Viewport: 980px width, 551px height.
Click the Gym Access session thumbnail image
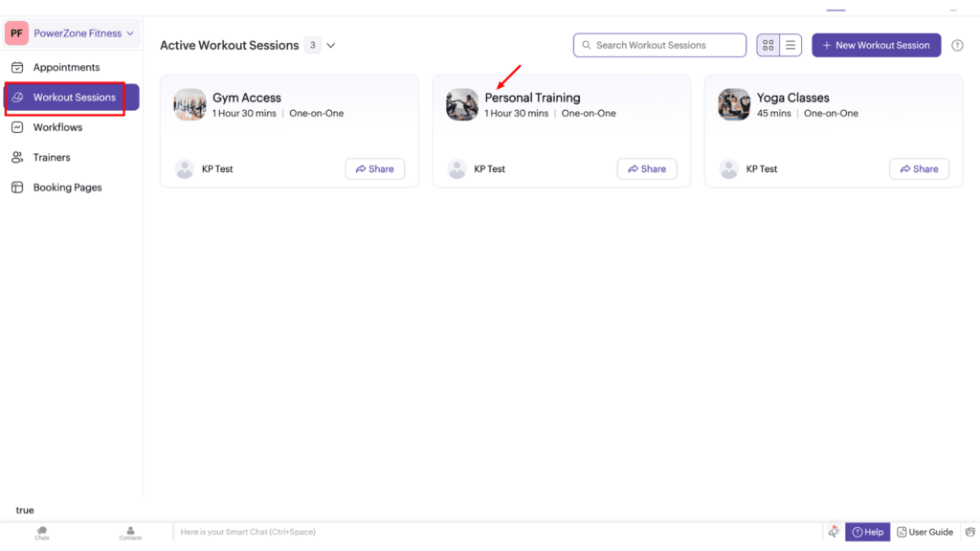[189, 104]
